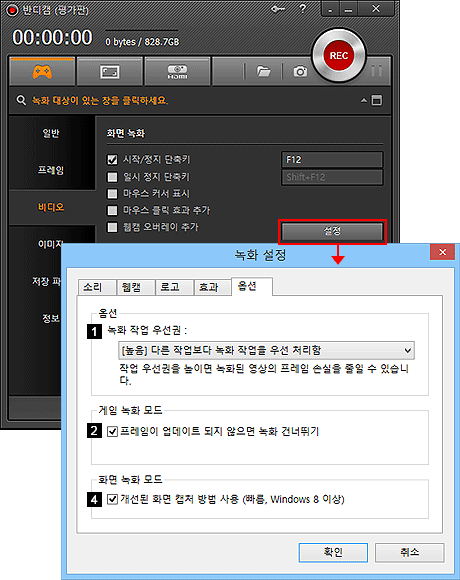Screen dimensions: 460x580
Task: Click the Shift+F12 hotkey field
Action: (332, 177)
